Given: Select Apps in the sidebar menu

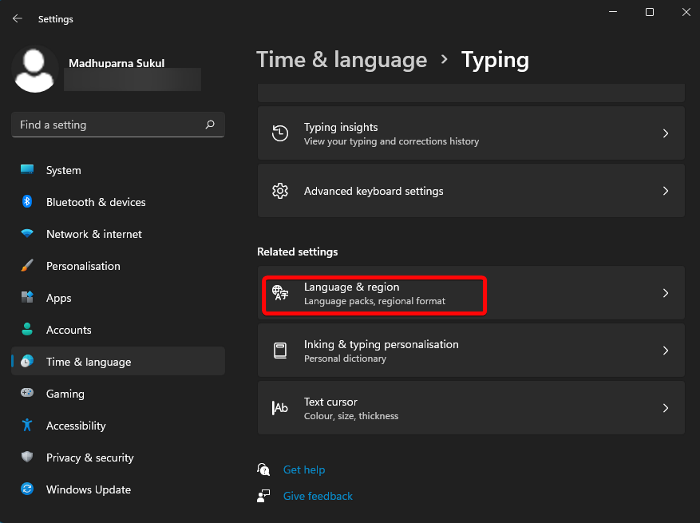Looking at the screenshot, I should click(59, 298).
